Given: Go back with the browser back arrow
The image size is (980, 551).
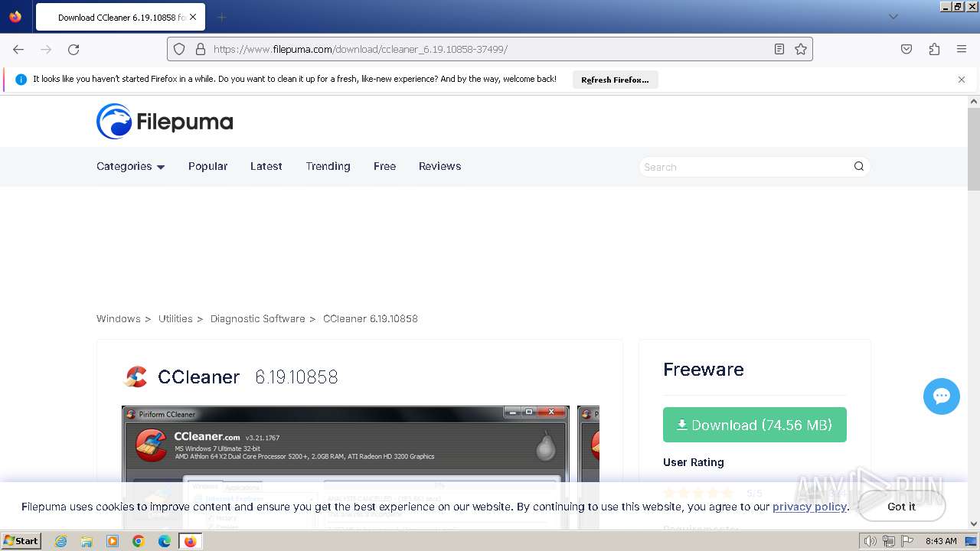Looking at the screenshot, I should (18, 49).
